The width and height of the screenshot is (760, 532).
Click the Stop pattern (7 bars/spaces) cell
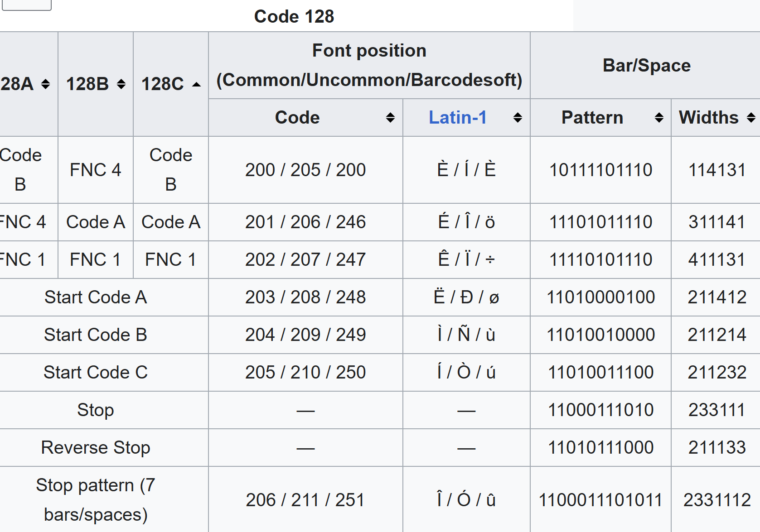point(96,500)
